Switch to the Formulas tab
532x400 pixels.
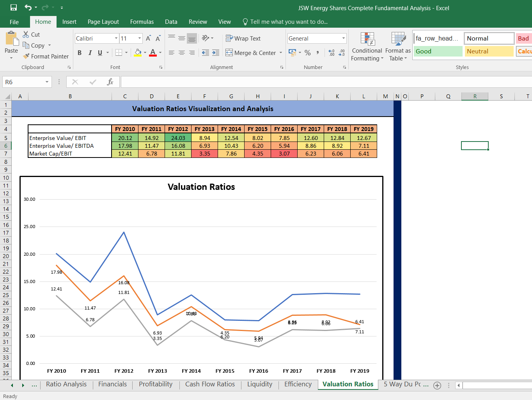142,22
